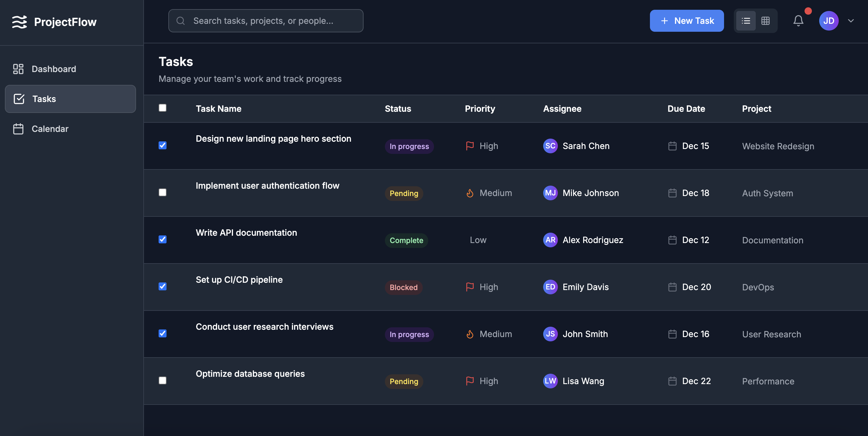Click the New Task button
This screenshot has width=868, height=436.
click(687, 21)
